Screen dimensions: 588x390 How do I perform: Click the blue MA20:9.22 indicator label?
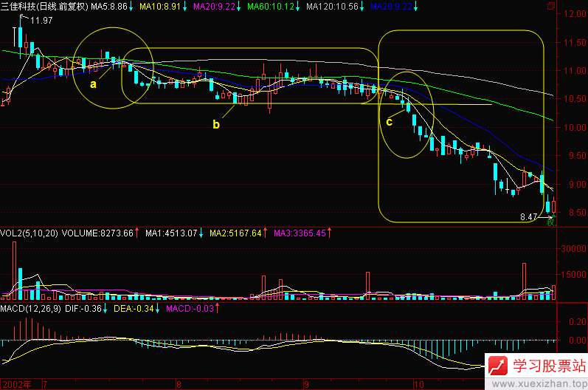[x=392, y=7]
